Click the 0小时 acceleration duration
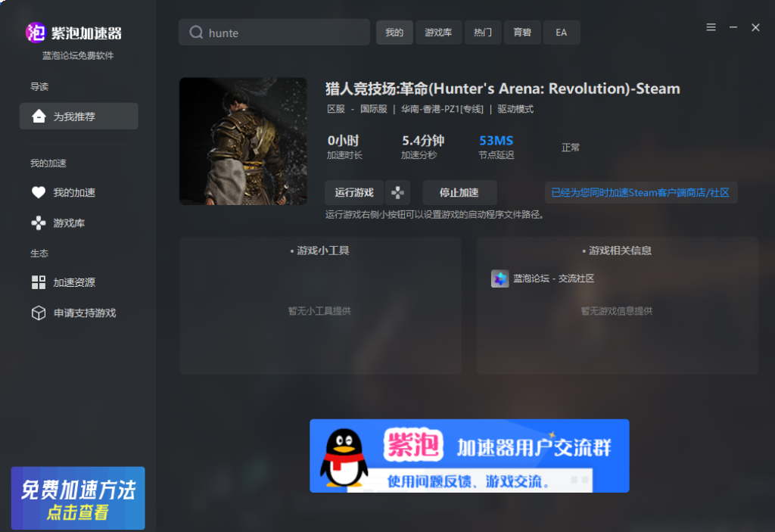 pyautogui.click(x=343, y=141)
